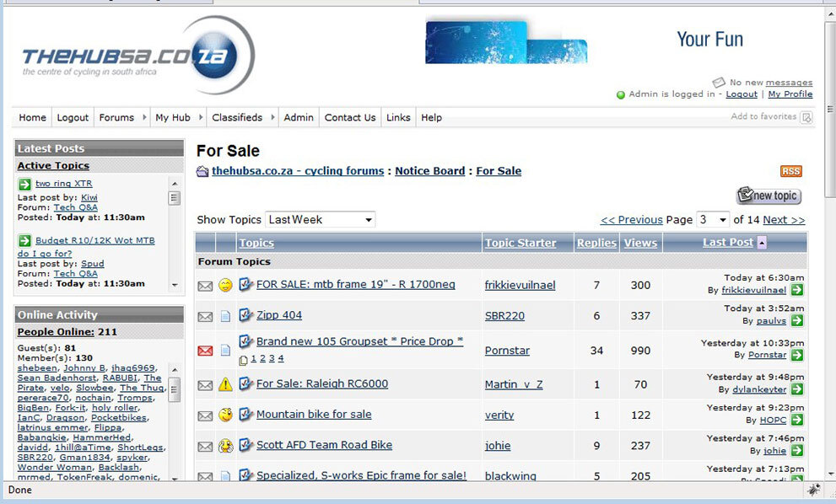The image size is (836, 504).
Task: Click the orange RSS feed icon
Action: pyautogui.click(x=790, y=171)
